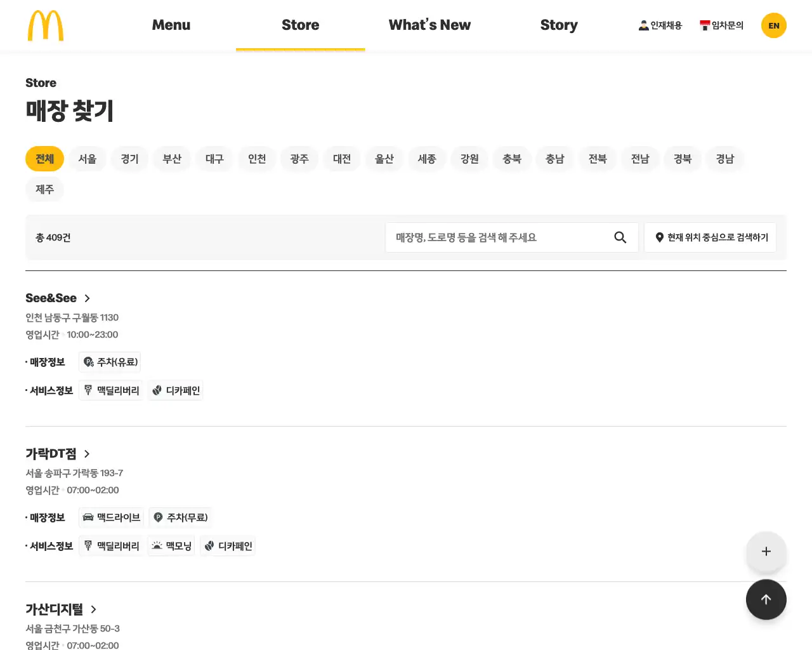Select the 제주 region filter
Screen dimensions: 812x650
coord(44,189)
